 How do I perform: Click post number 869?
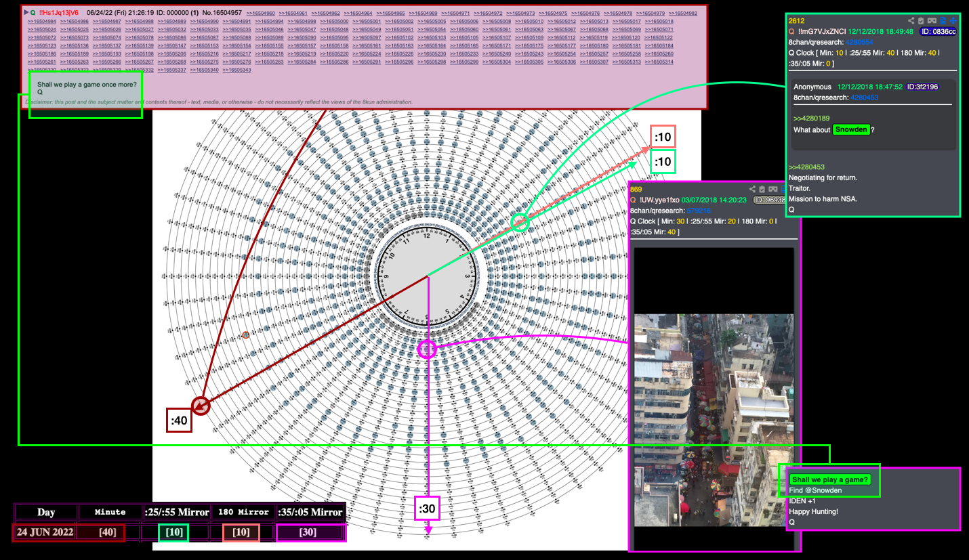[x=636, y=189]
